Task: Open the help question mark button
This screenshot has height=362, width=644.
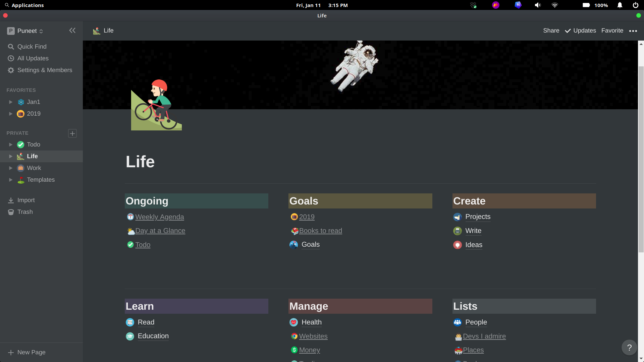Action: coord(629,348)
